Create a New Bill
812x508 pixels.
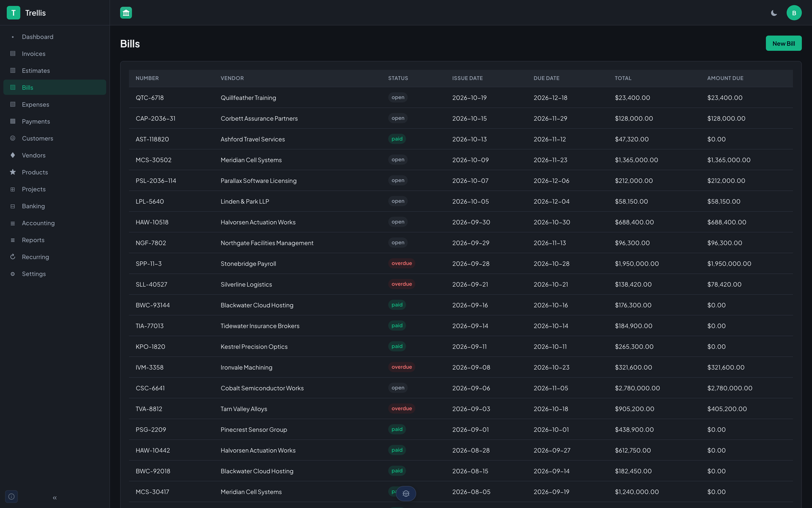point(784,43)
